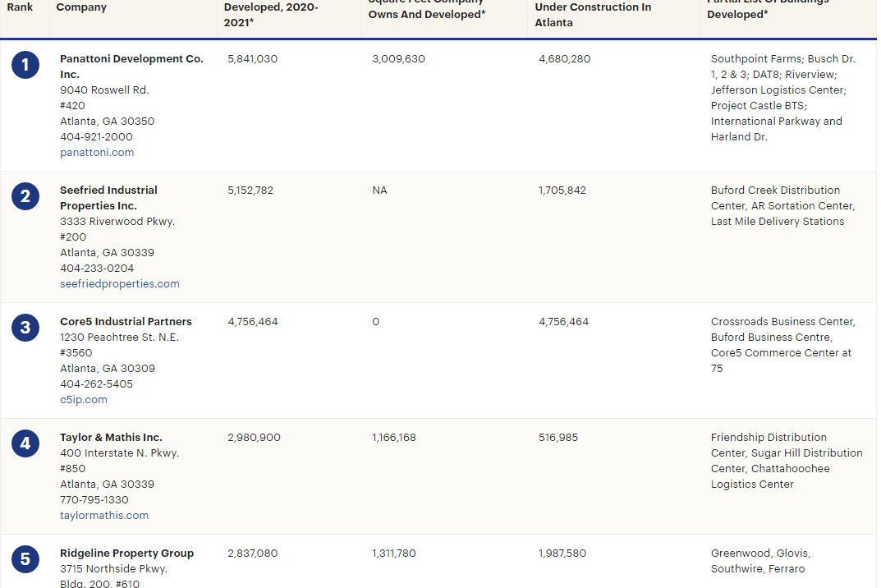The width and height of the screenshot is (881, 588).
Task: Click Core5 Industrial Partners company name
Action: (x=126, y=322)
